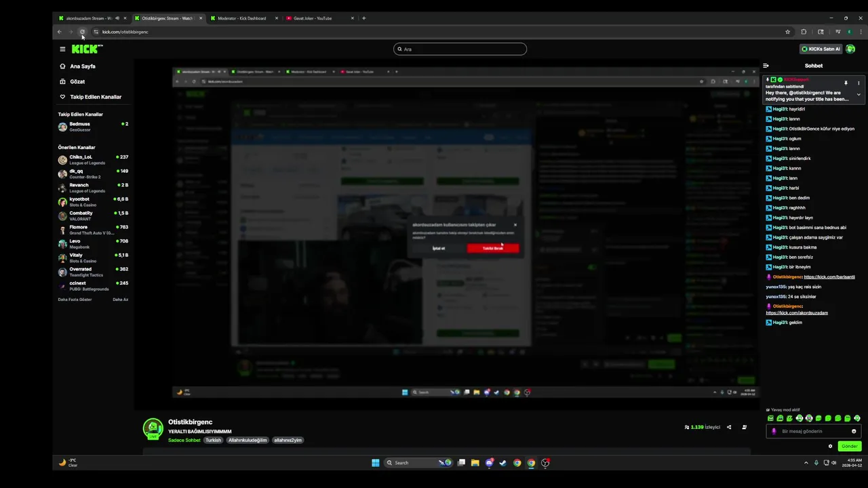Open Steam from taskbar

(x=502, y=463)
